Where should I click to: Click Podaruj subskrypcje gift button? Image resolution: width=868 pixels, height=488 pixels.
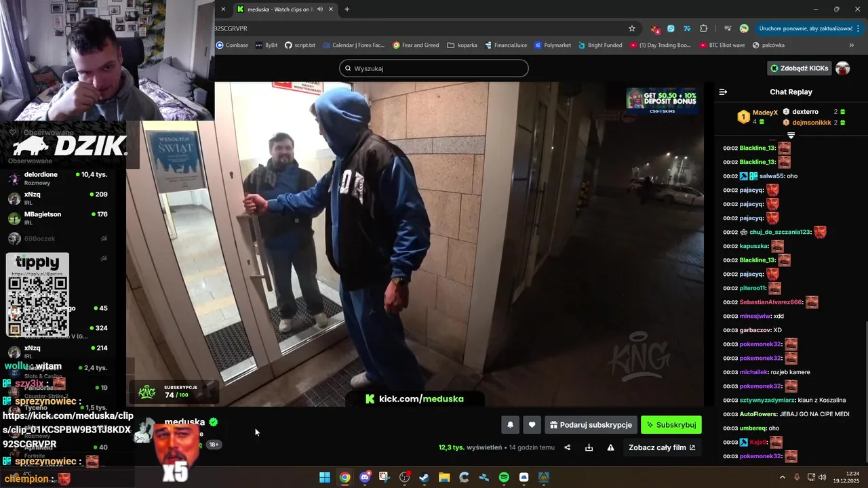tap(591, 425)
